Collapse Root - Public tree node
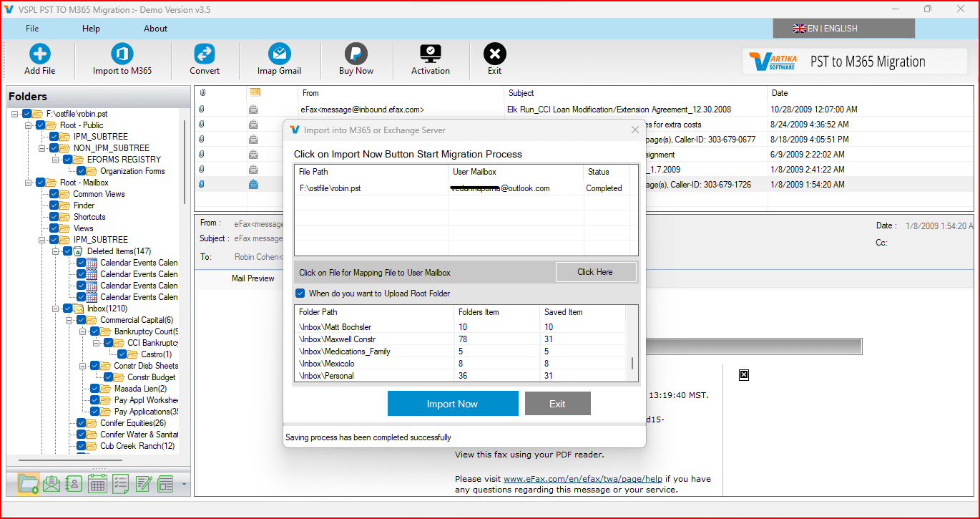The height and width of the screenshot is (519, 980). tap(29, 125)
